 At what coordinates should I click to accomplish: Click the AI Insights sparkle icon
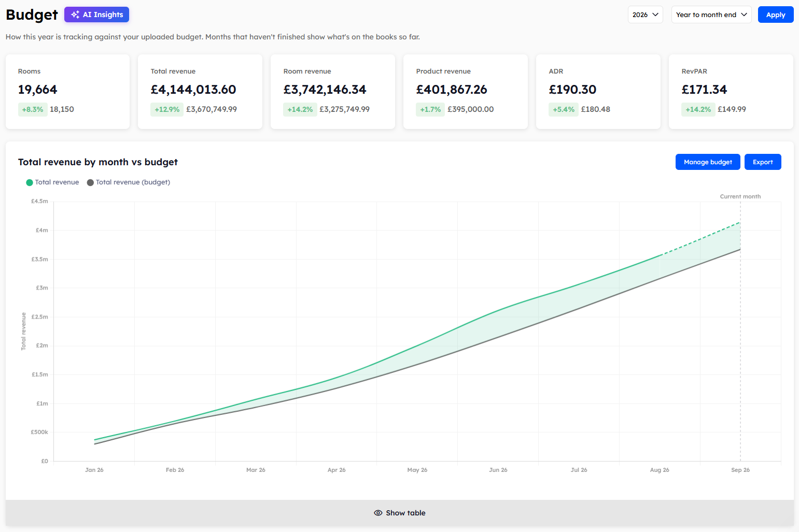(x=75, y=15)
